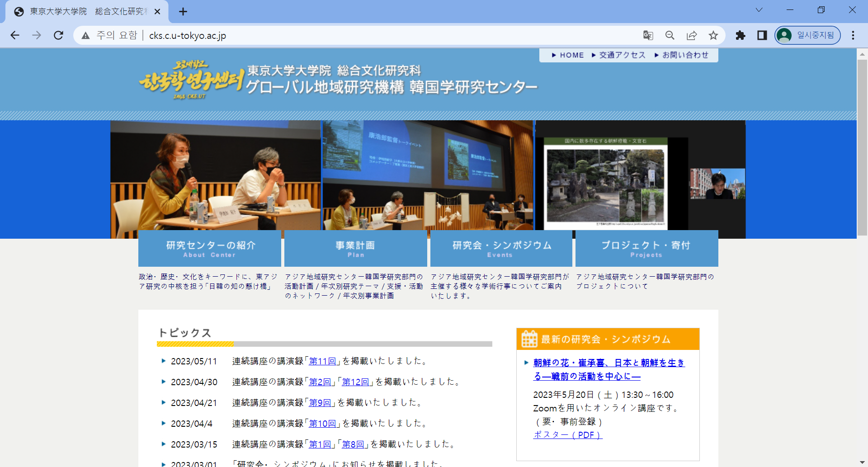Open 第2回 link in 2023/04/30 row
This screenshot has width=868, height=467.
pyautogui.click(x=320, y=382)
